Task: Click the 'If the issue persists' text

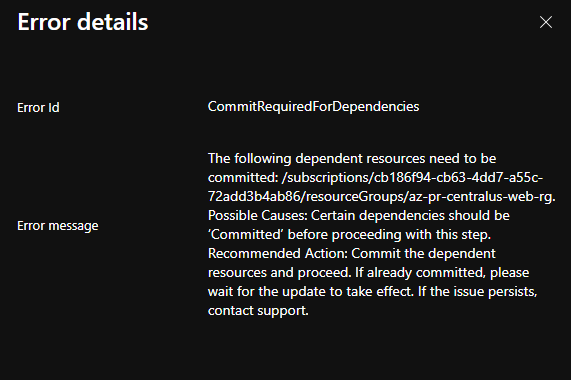Action: coord(477,292)
